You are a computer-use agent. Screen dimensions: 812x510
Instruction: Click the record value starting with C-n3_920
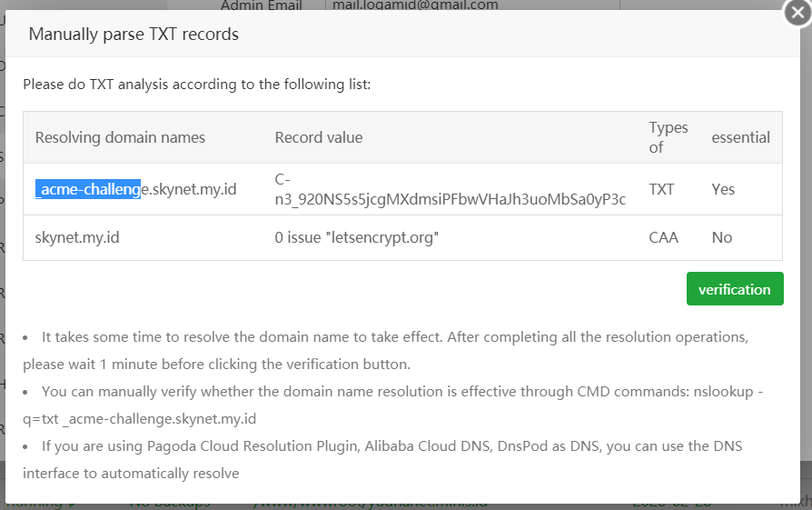point(450,189)
